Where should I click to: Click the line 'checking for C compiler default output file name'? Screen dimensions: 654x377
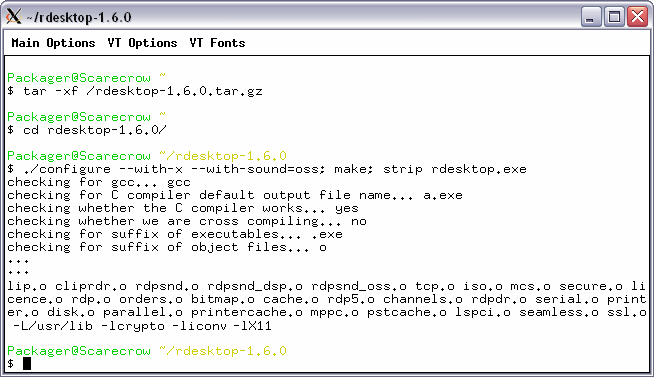click(x=235, y=195)
